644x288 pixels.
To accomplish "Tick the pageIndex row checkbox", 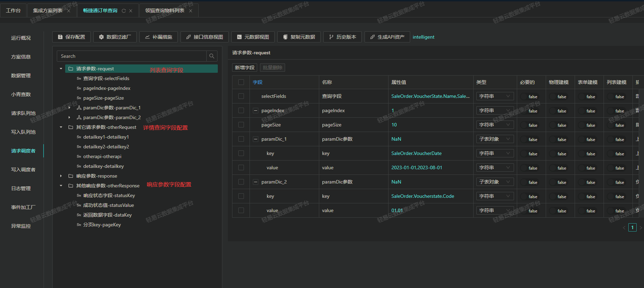I will click(x=241, y=110).
